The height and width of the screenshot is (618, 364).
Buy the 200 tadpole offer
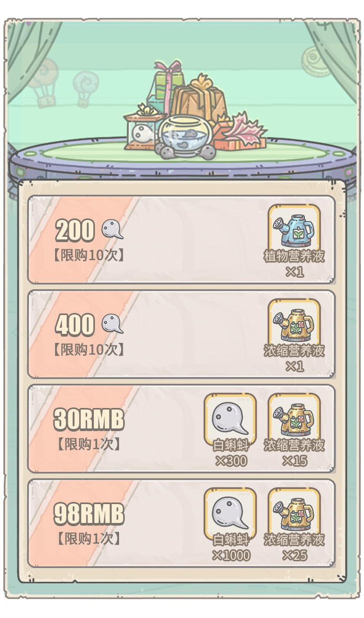click(181, 239)
